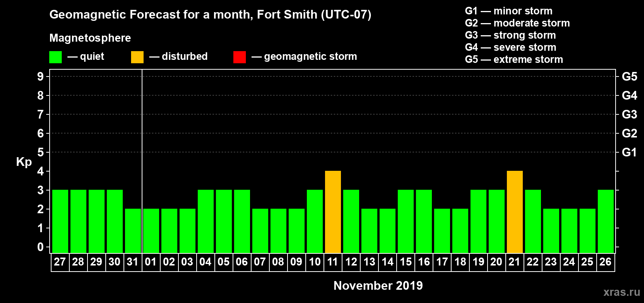Select the orange bar for day 11
Viewport: 644px width, 303px height.
[x=333, y=212]
